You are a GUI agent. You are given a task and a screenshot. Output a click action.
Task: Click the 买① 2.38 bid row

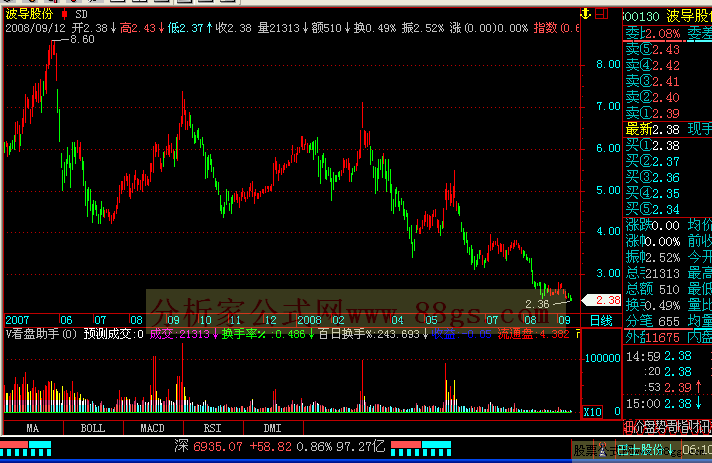point(653,146)
